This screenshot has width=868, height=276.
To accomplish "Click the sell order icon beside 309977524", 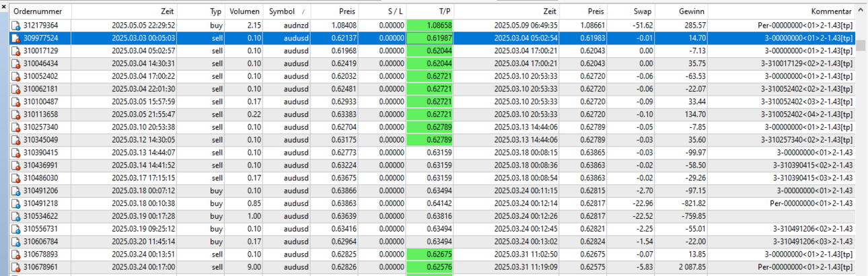I will 16,38.
